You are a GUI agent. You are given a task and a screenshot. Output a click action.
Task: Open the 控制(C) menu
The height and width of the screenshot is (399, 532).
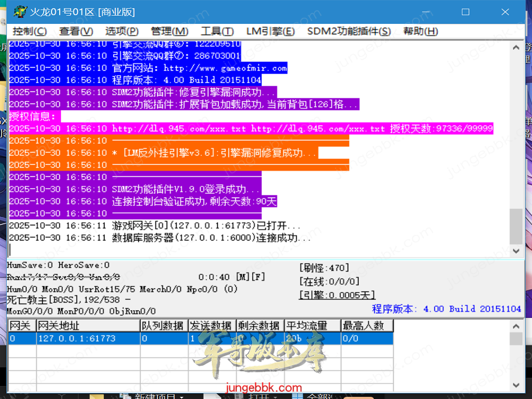[30, 31]
